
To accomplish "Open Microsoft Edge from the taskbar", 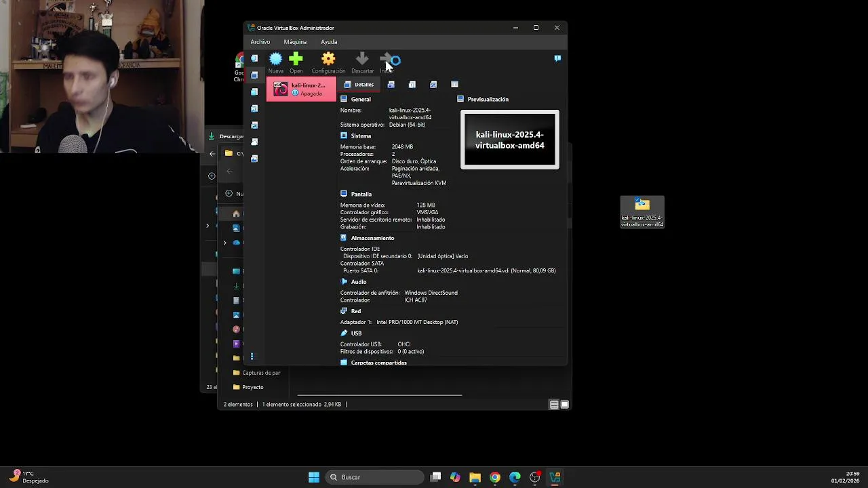I will [515, 477].
